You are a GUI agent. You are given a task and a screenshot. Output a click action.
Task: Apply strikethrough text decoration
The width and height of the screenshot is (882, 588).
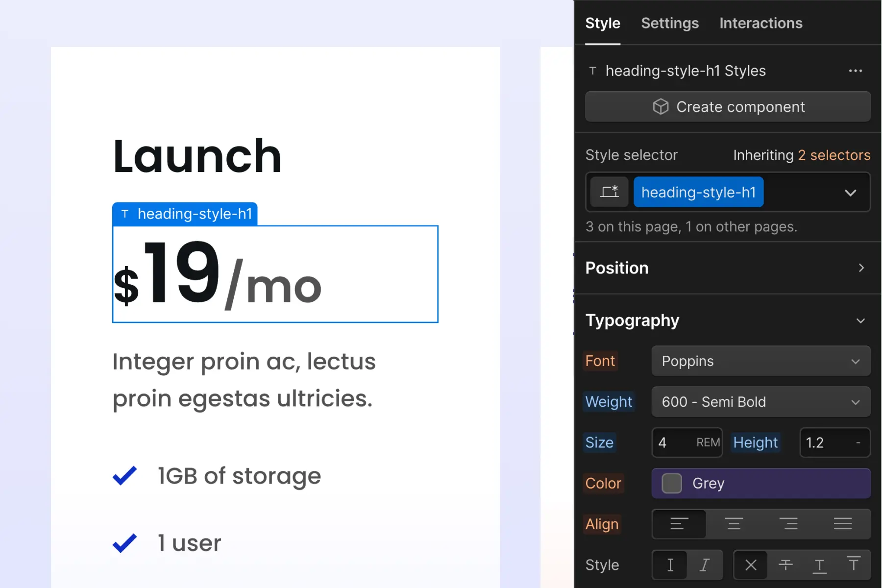[785, 565]
